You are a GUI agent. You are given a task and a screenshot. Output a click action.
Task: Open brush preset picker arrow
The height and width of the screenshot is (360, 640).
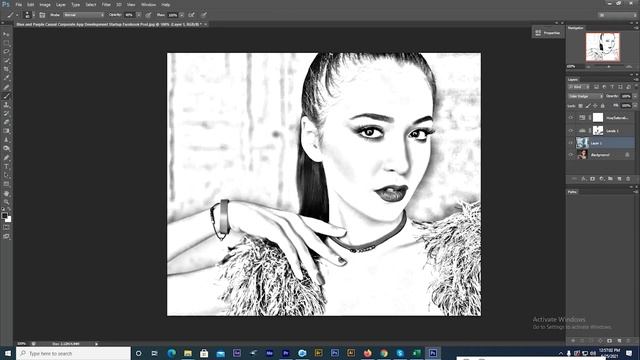(x=33, y=15)
